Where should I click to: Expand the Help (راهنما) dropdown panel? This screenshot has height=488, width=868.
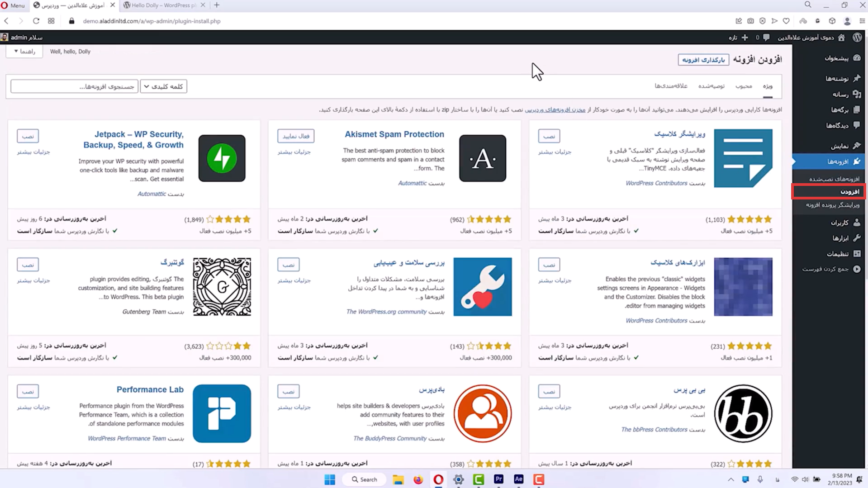[24, 51]
